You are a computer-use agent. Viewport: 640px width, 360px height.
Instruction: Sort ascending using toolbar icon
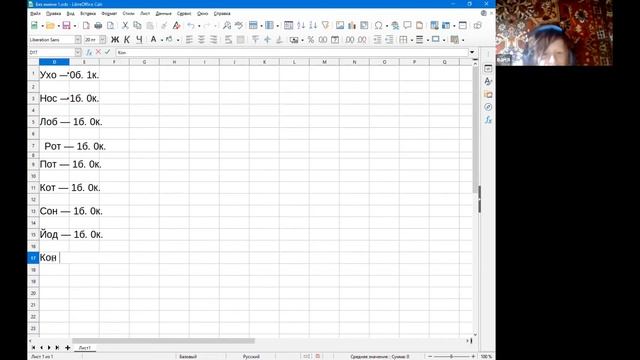pyautogui.click(x=301, y=26)
